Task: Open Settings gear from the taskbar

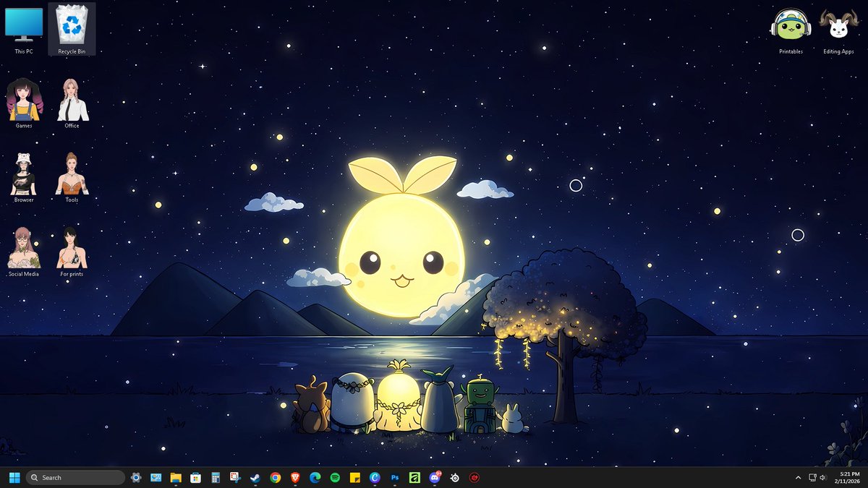Action: [136, 477]
